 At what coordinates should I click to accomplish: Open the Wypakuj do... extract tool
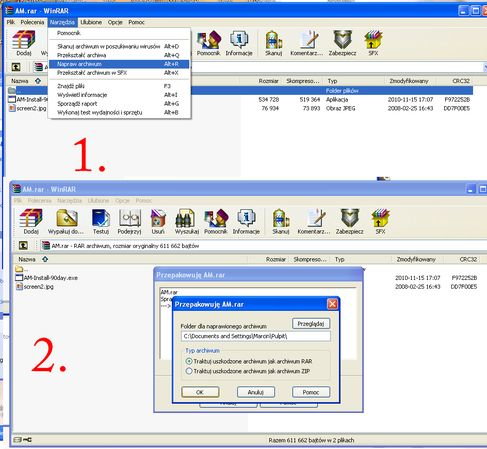click(x=66, y=221)
